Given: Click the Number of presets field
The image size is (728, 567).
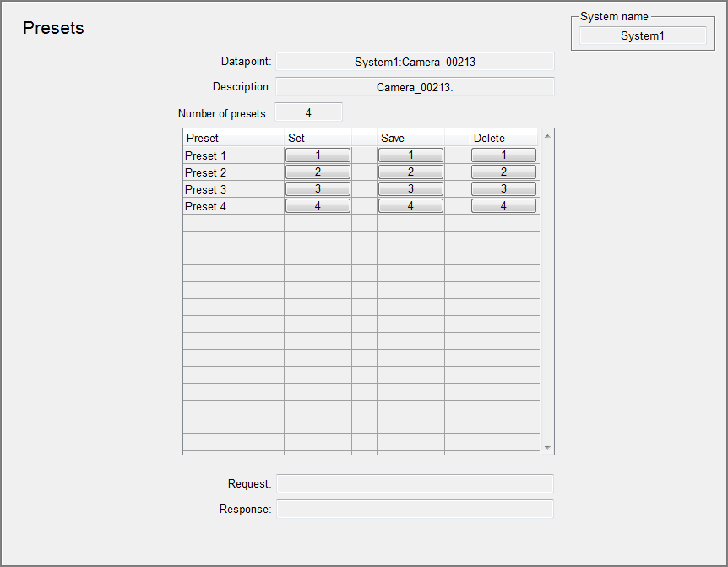Looking at the screenshot, I should [308, 112].
